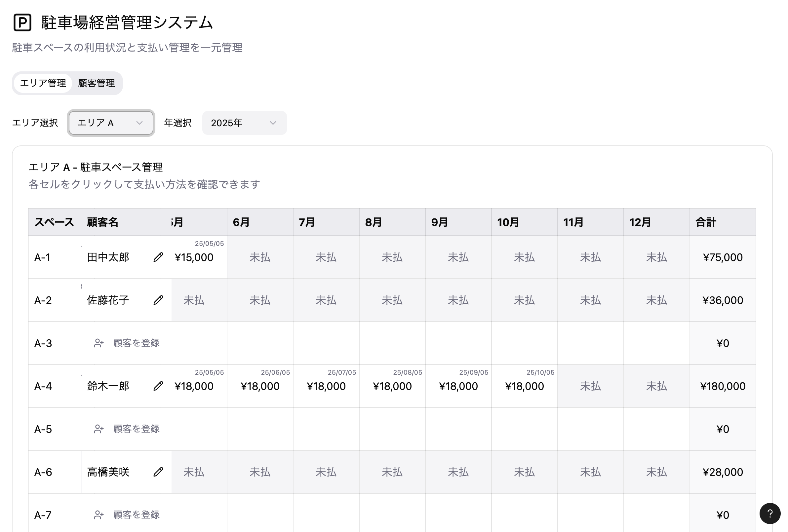
Task: Click the pencil icon beside 高橋美咲
Action: click(x=158, y=472)
